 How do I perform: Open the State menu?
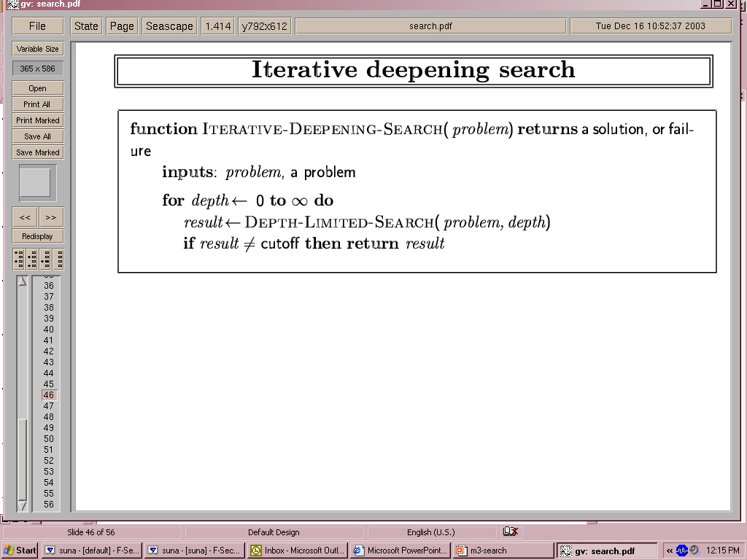86,26
